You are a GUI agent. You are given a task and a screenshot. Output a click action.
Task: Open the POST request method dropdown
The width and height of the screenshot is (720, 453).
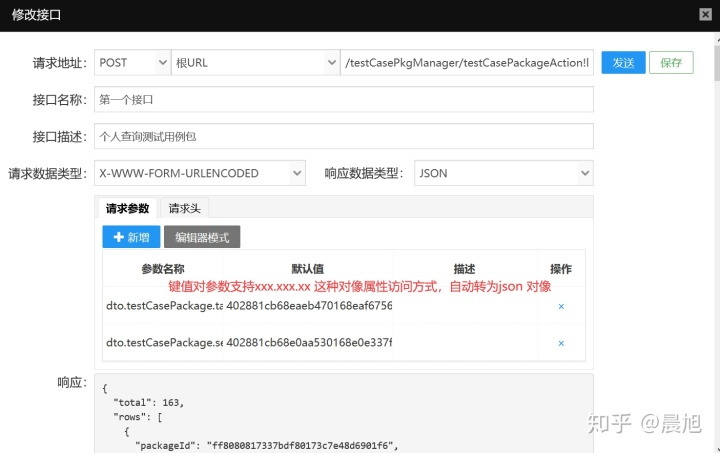coord(133,63)
